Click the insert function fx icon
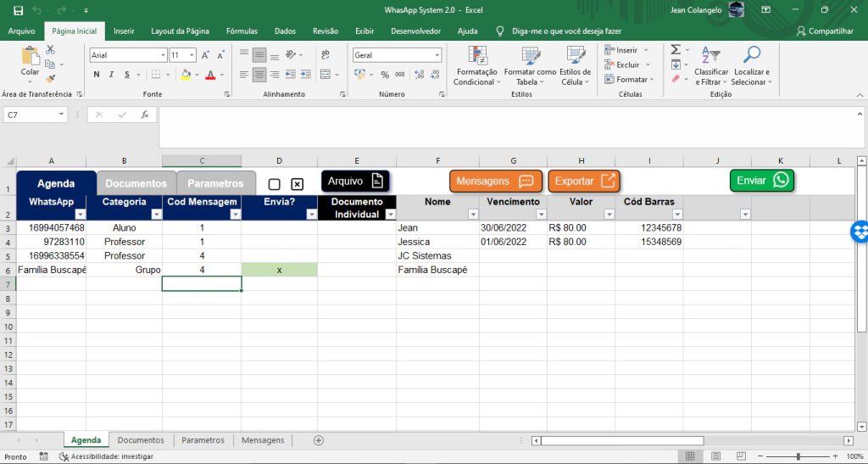The image size is (868, 464). click(145, 115)
